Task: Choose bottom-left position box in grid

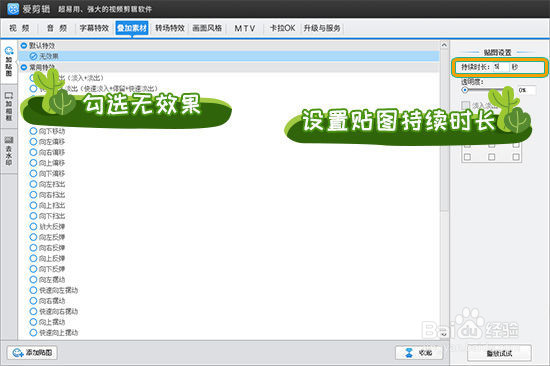Action: pos(467,157)
